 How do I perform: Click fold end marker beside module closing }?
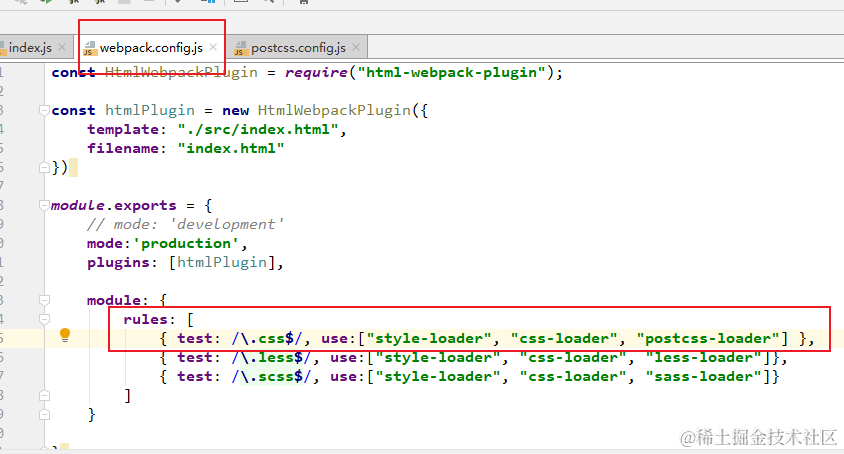coord(44,414)
